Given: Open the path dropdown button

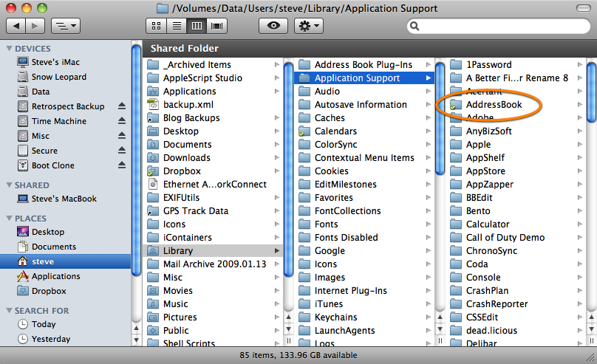Looking at the screenshot, I should pos(66,26).
